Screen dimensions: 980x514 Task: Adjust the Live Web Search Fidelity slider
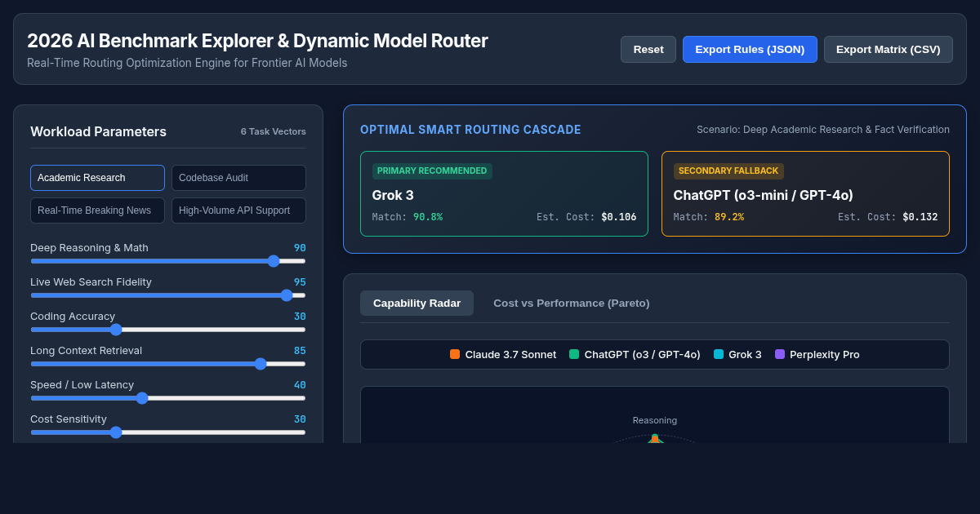coord(168,295)
